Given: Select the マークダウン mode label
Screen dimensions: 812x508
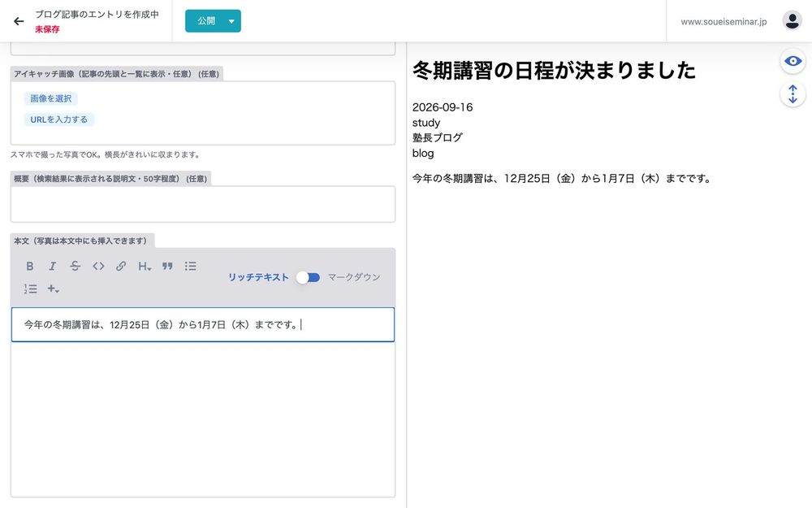Looking at the screenshot, I should point(354,277).
